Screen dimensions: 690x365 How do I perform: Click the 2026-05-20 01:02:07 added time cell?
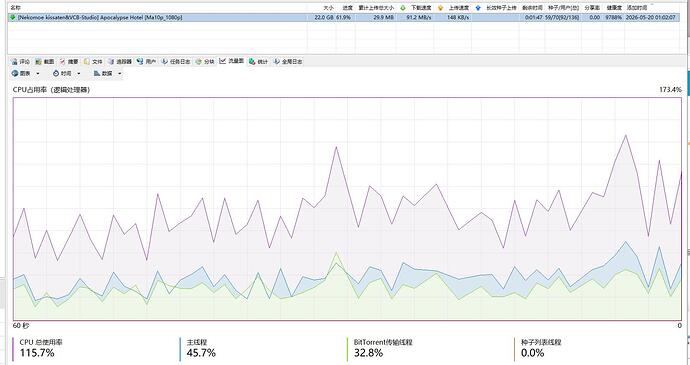point(650,18)
